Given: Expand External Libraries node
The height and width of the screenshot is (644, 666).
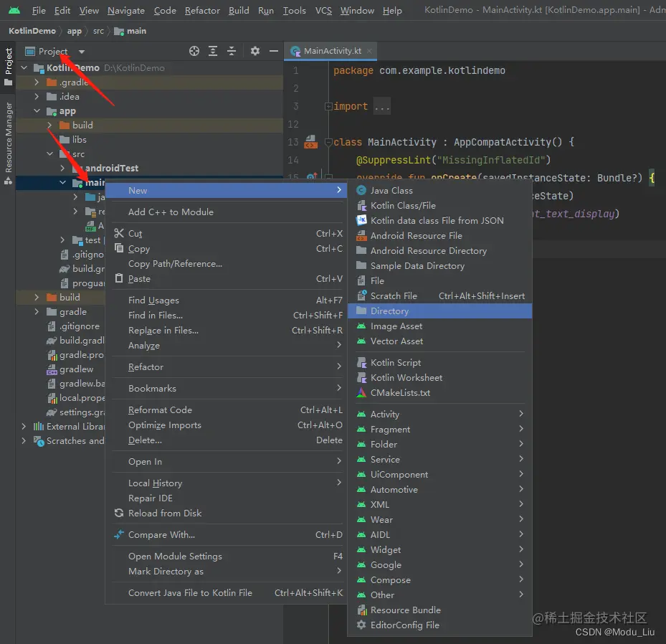Looking at the screenshot, I should point(24,427).
